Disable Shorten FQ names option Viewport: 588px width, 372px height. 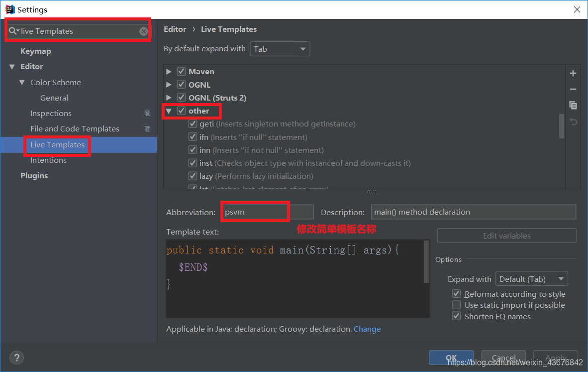(x=456, y=316)
